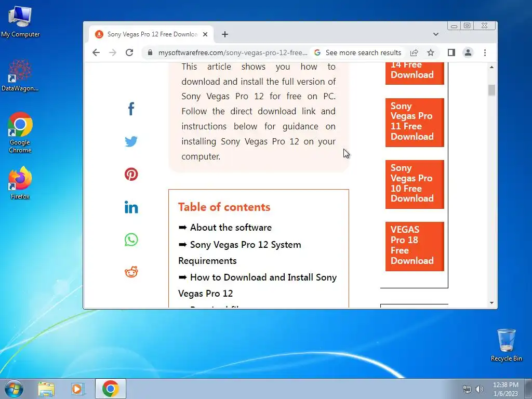Expand the tab search dropdown

coord(436,34)
